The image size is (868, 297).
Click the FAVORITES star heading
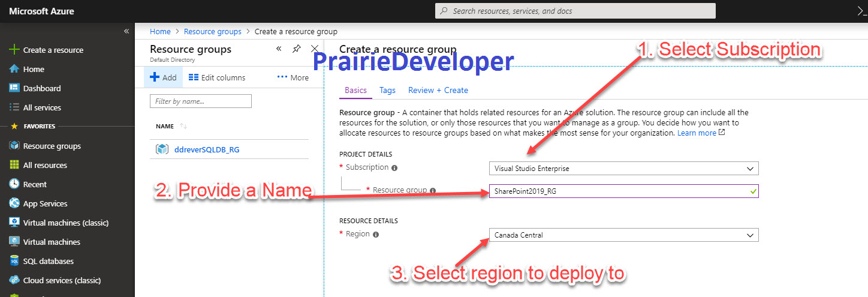(x=33, y=127)
